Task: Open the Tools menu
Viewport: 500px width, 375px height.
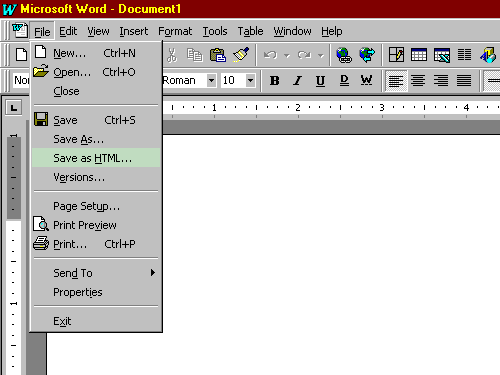Action: tap(215, 31)
